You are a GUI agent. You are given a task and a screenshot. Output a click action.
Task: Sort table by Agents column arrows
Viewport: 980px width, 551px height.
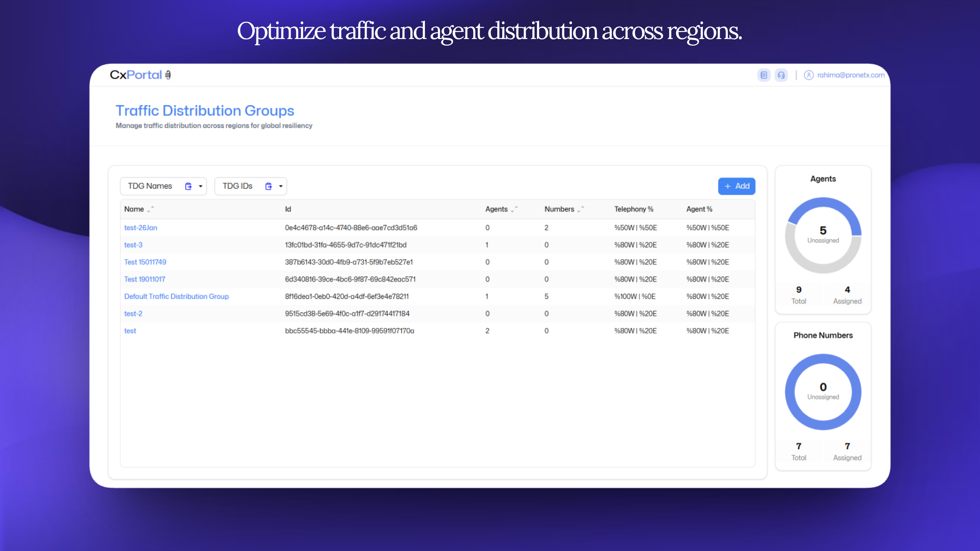(x=514, y=209)
